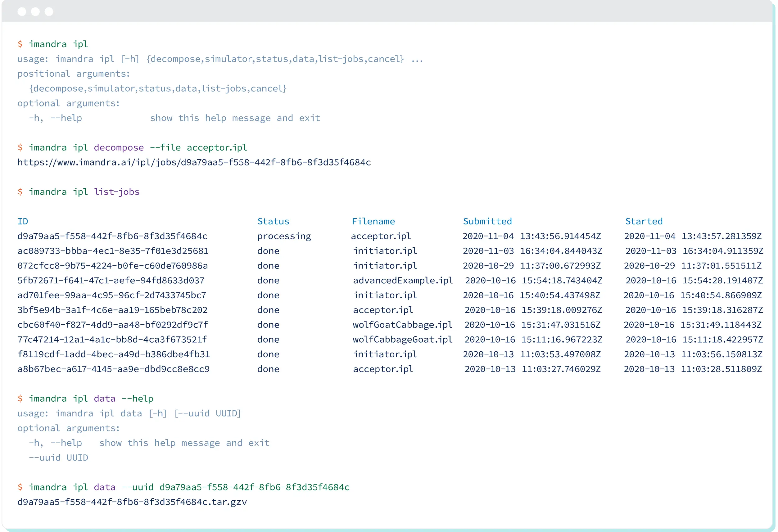Click the Status column header

[x=273, y=222]
